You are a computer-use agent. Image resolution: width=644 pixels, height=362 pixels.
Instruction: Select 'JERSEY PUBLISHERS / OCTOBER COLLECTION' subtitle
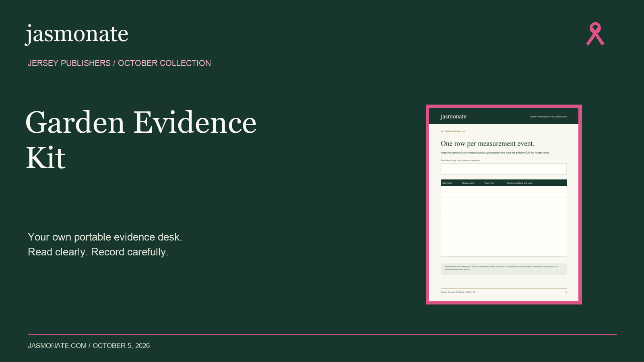(119, 63)
